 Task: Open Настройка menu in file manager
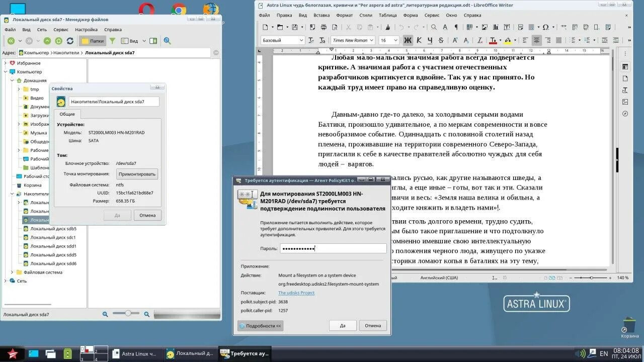[x=86, y=30]
